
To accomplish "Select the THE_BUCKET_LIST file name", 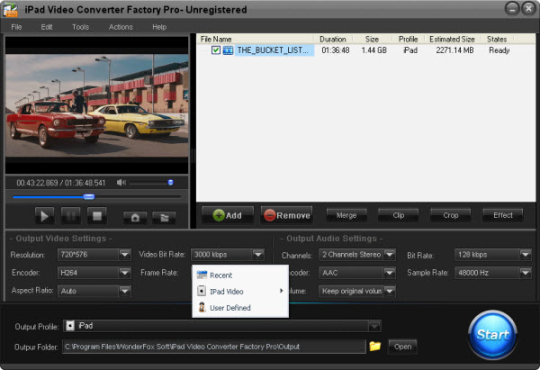I will click(273, 50).
